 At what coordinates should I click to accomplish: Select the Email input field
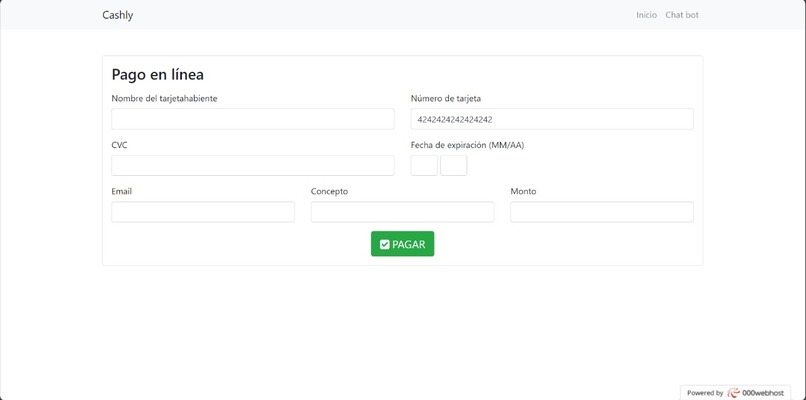click(203, 212)
